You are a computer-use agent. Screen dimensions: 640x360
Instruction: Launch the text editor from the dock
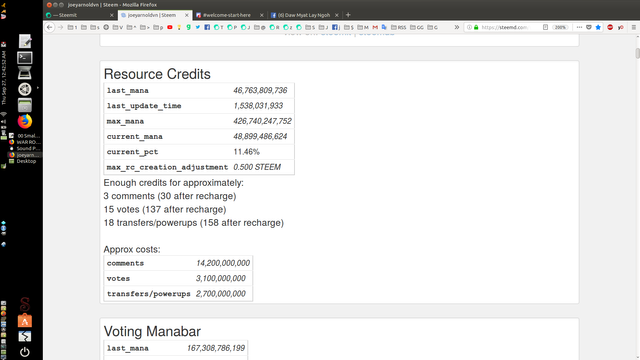pos(25,41)
